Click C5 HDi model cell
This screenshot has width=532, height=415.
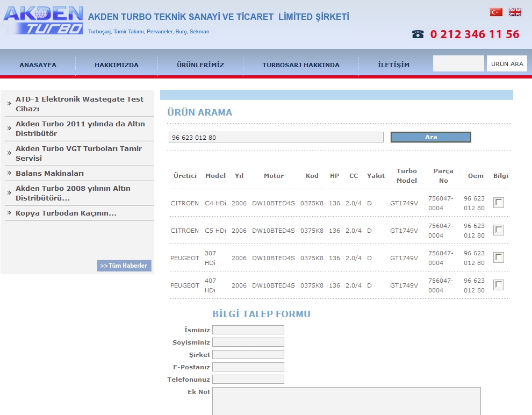coord(215,231)
